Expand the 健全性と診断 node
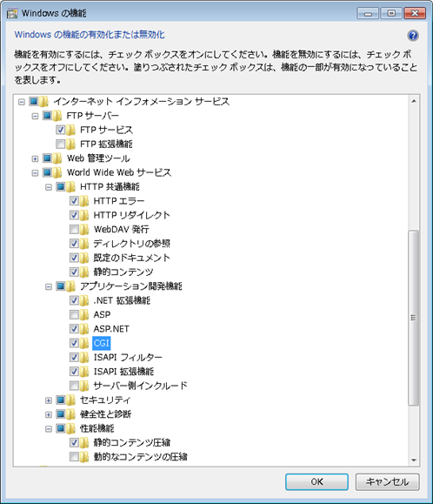The image size is (433, 504). tap(49, 414)
